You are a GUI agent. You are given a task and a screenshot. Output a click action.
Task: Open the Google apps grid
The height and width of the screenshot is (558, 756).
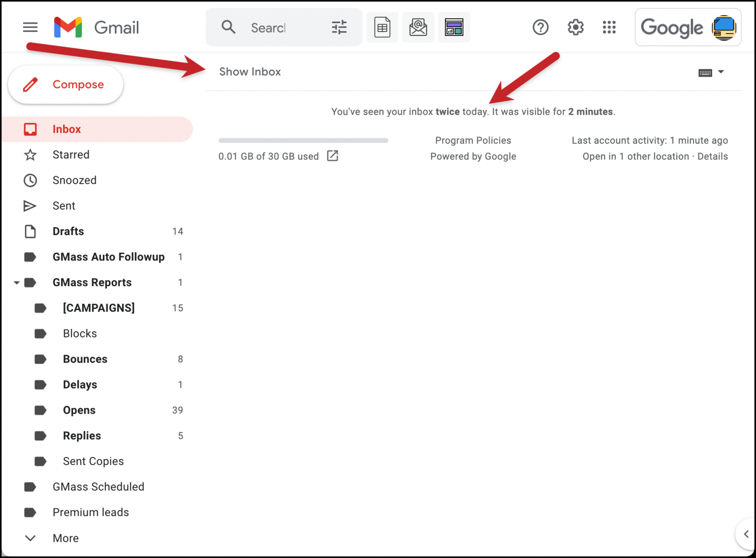click(609, 28)
